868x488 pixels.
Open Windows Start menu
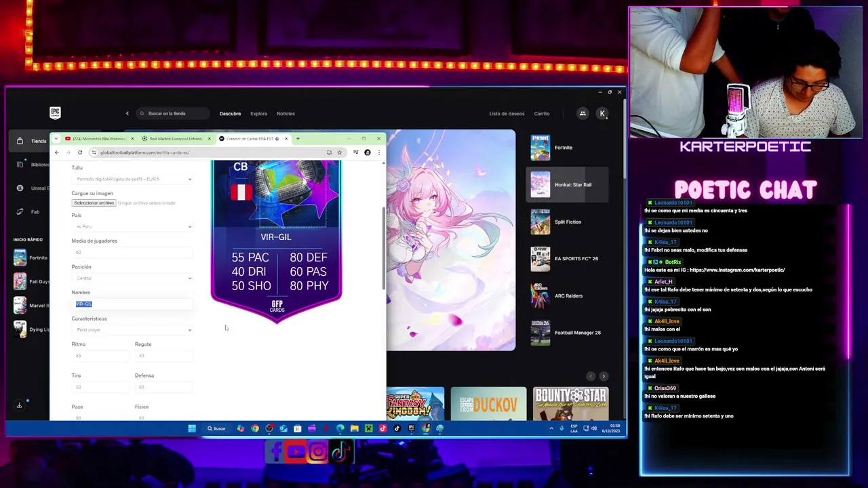pyautogui.click(x=192, y=428)
